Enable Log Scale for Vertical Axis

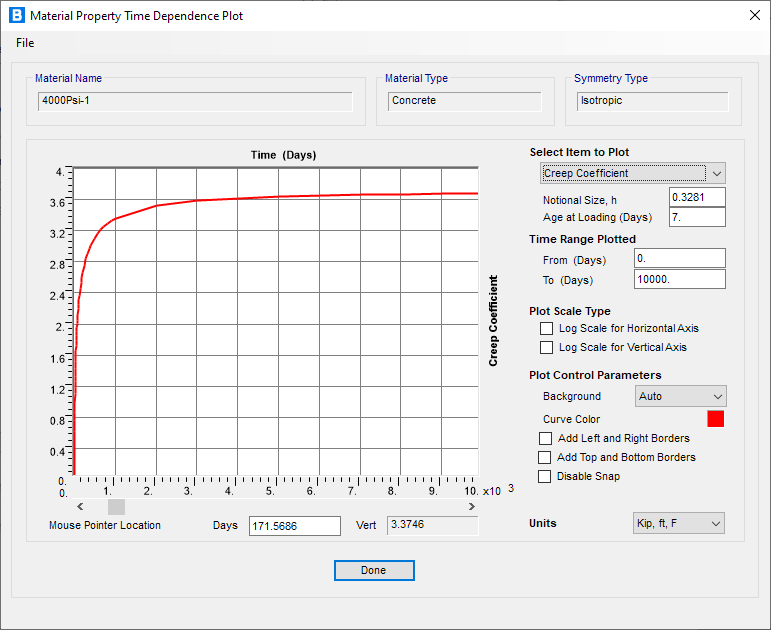546,347
